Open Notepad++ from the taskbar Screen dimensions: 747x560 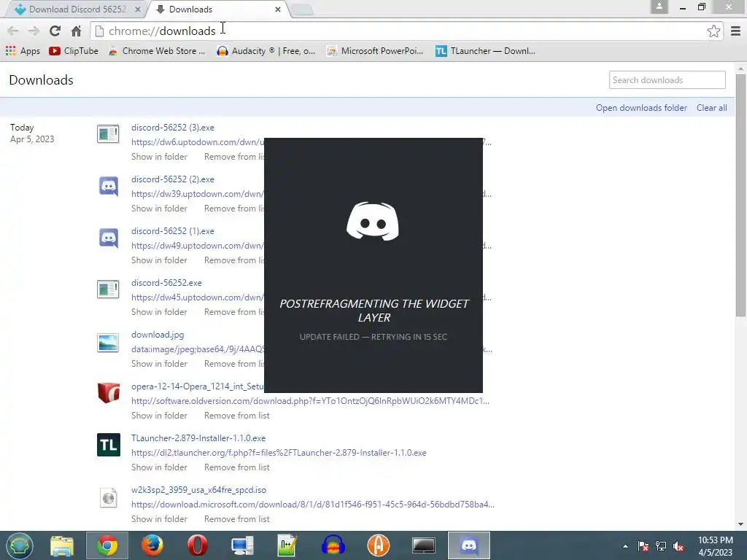click(x=287, y=545)
